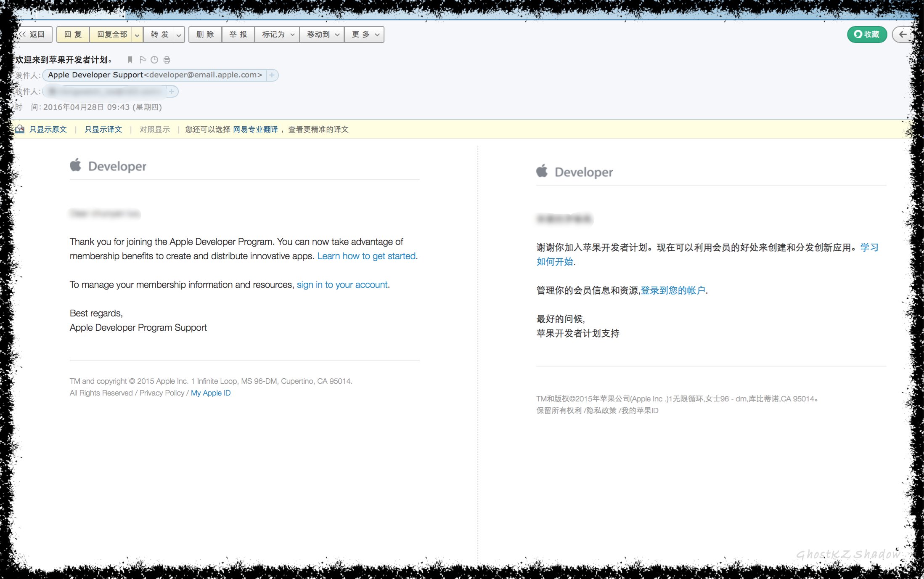
Task: Click the bookmark icon beside the subject
Action: point(130,60)
